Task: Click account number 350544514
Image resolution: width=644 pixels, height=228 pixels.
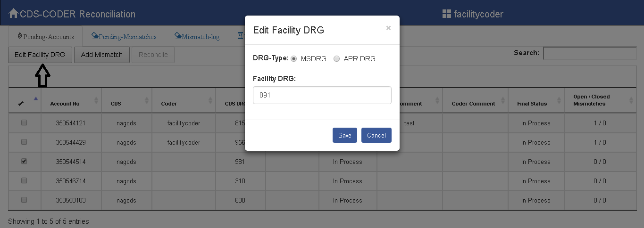Action: (x=72, y=162)
